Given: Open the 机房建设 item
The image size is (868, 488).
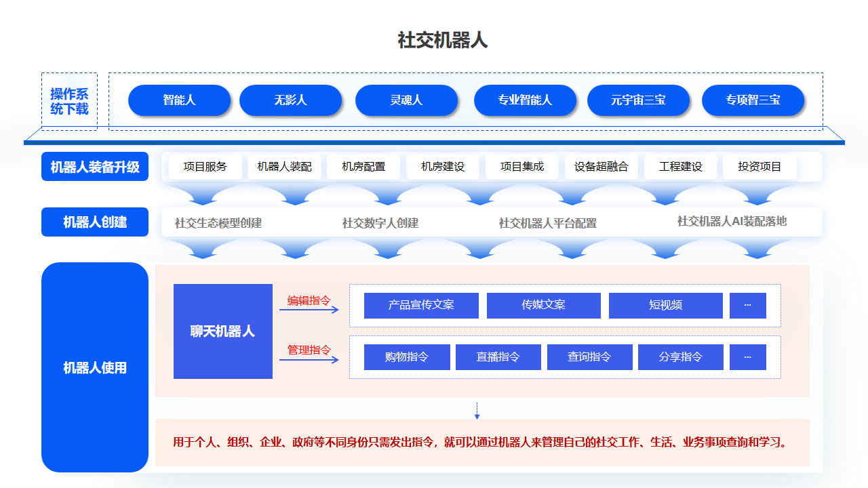Looking at the screenshot, I should click(x=443, y=167).
